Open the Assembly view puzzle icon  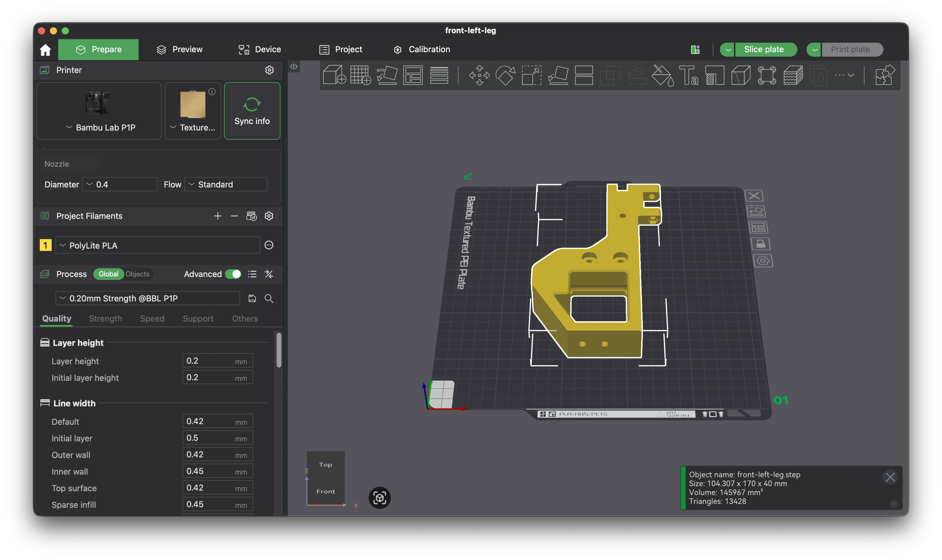(x=884, y=75)
